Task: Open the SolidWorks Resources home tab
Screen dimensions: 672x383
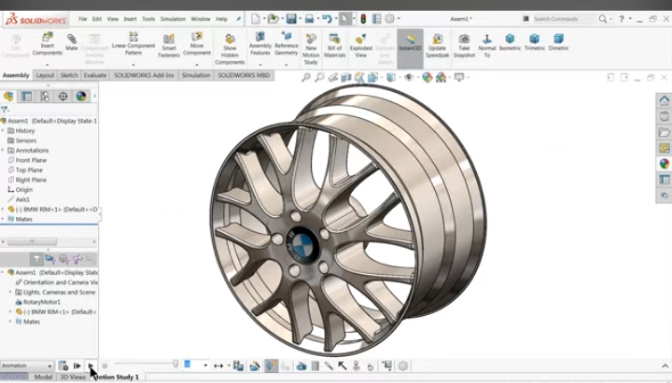Action: point(664,101)
